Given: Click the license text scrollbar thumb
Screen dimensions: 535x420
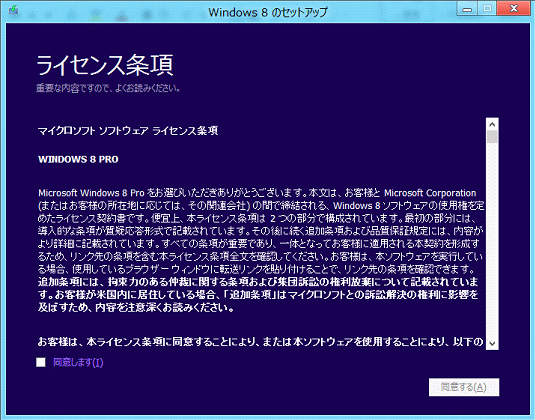Looking at the screenshot, I should point(492,137).
